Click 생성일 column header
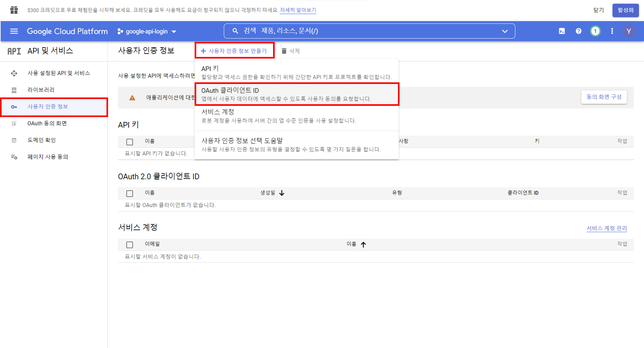 pyautogui.click(x=268, y=193)
